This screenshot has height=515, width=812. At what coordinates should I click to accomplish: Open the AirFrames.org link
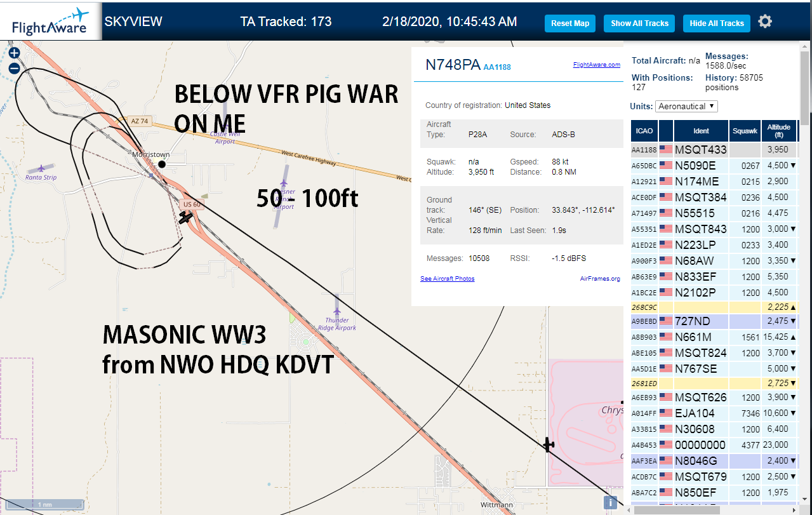(x=600, y=279)
